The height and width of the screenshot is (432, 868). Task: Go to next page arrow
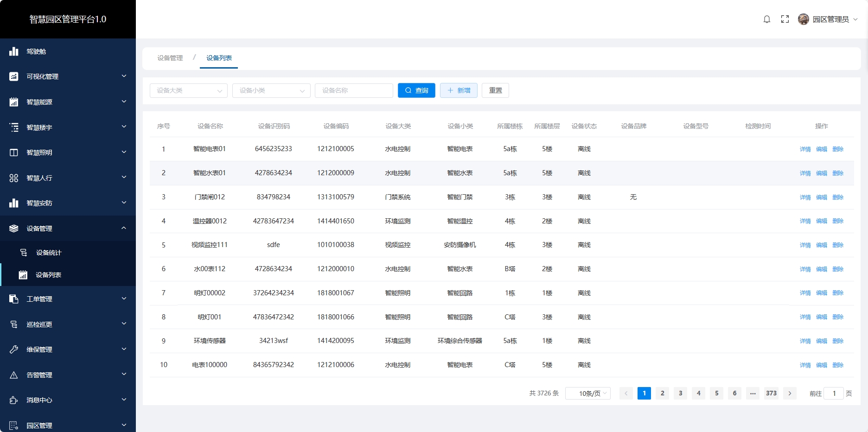click(x=790, y=393)
